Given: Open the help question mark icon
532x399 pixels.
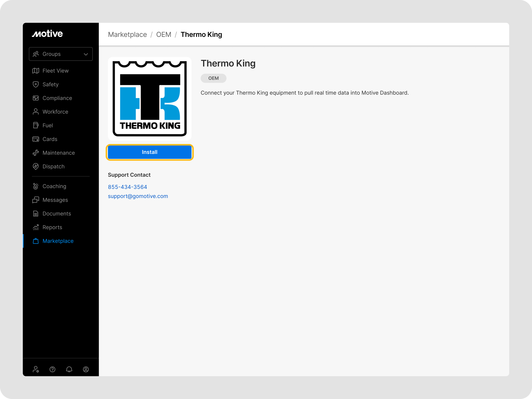Looking at the screenshot, I should (52, 369).
